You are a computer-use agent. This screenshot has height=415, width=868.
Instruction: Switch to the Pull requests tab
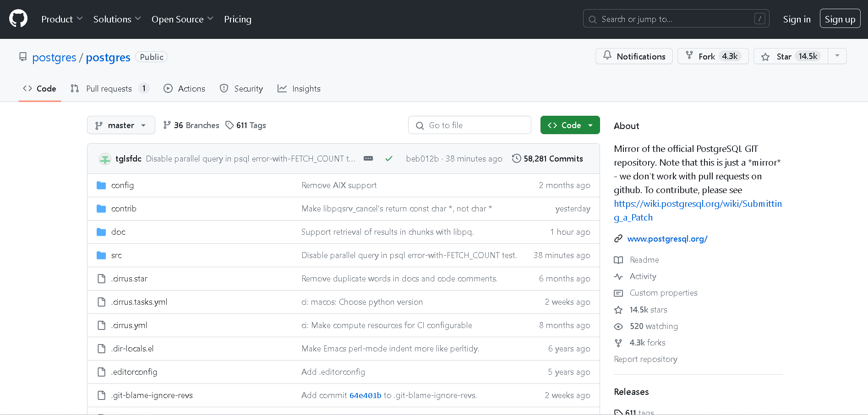click(x=109, y=89)
